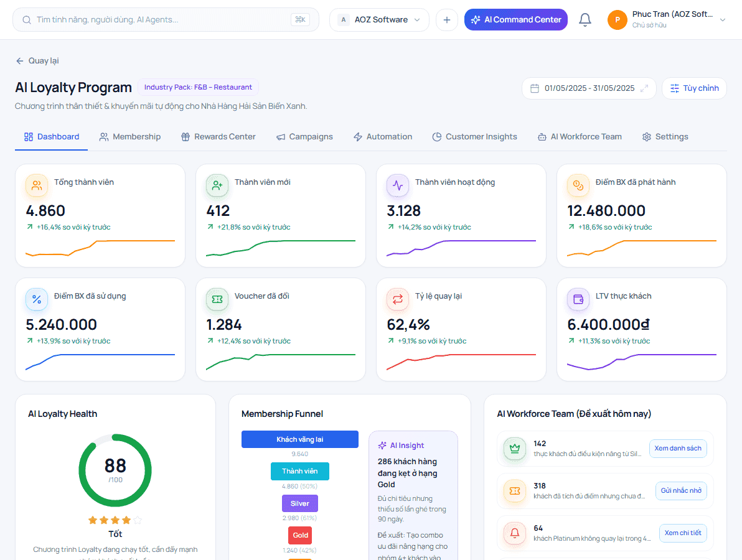Focus the feature search input field
Image resolution: width=742 pixels, height=560 pixels.
pyautogui.click(x=166, y=20)
